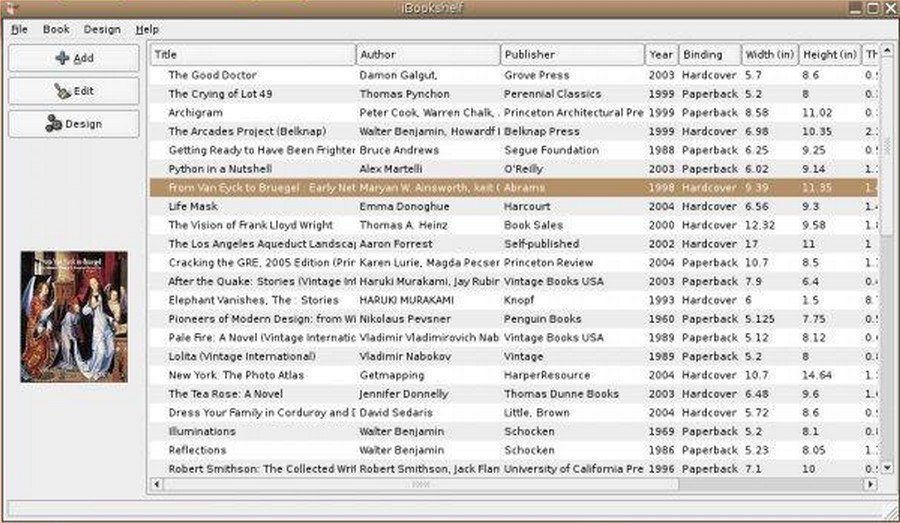Image resolution: width=900 pixels, height=523 pixels.
Task: Open the Book menu
Action: (x=56, y=29)
